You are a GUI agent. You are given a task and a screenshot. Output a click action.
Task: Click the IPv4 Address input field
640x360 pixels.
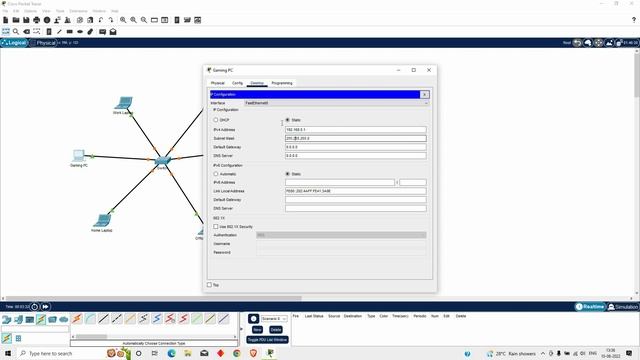pos(356,129)
